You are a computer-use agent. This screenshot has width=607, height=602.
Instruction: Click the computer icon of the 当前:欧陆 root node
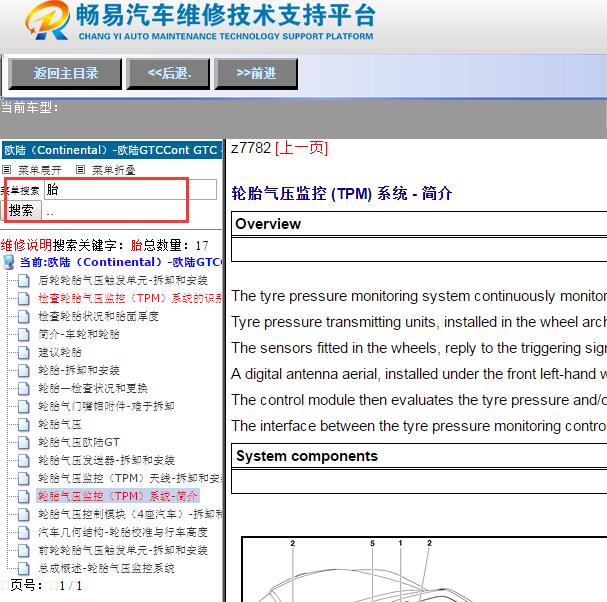tap(9, 262)
